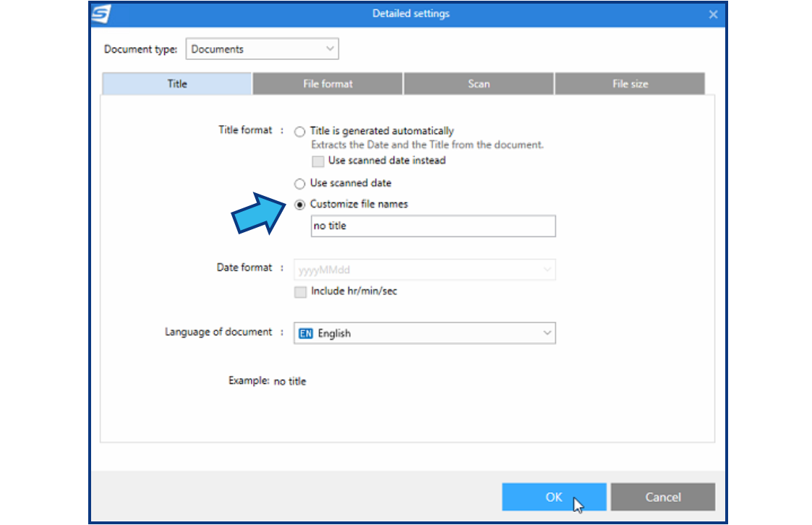This screenshot has height=525, width=812.
Task: Select the "Use scanned date" option
Action: [x=299, y=184]
